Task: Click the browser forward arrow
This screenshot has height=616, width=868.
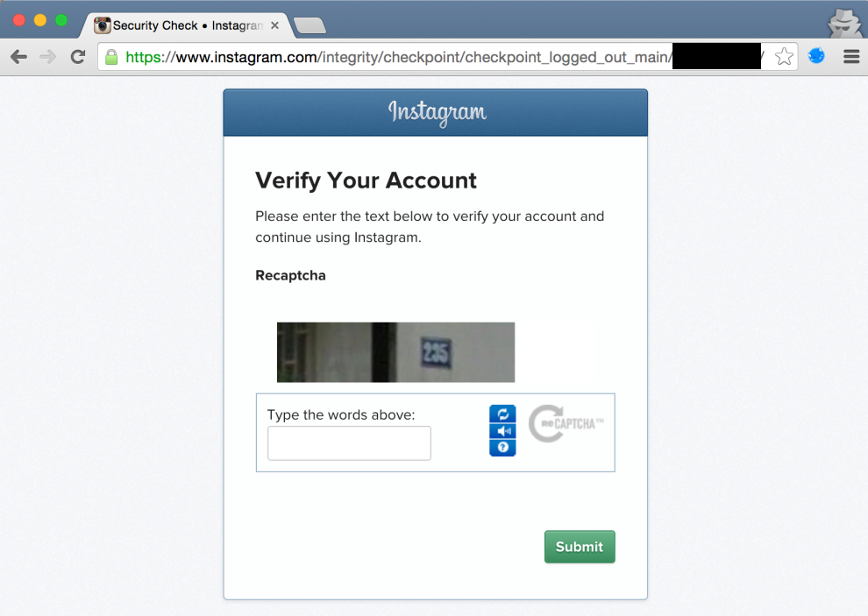Action: coord(48,56)
